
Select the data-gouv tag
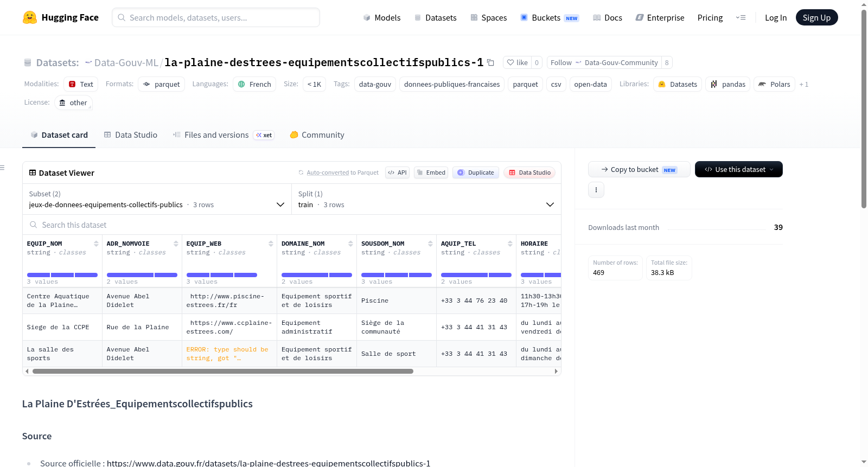375,84
